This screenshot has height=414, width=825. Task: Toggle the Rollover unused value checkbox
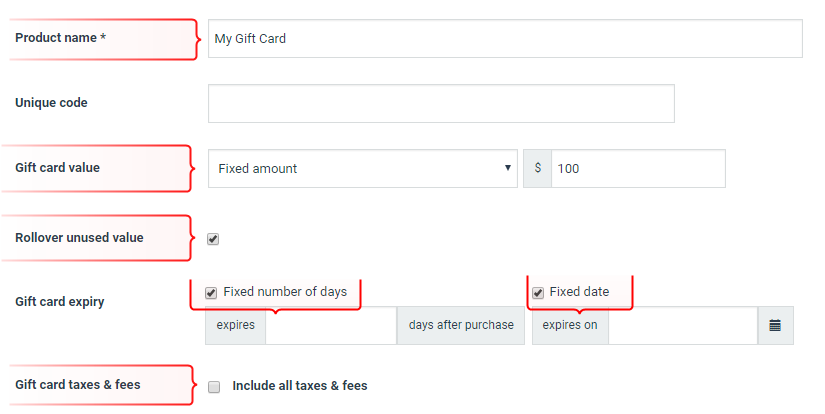[x=213, y=239]
